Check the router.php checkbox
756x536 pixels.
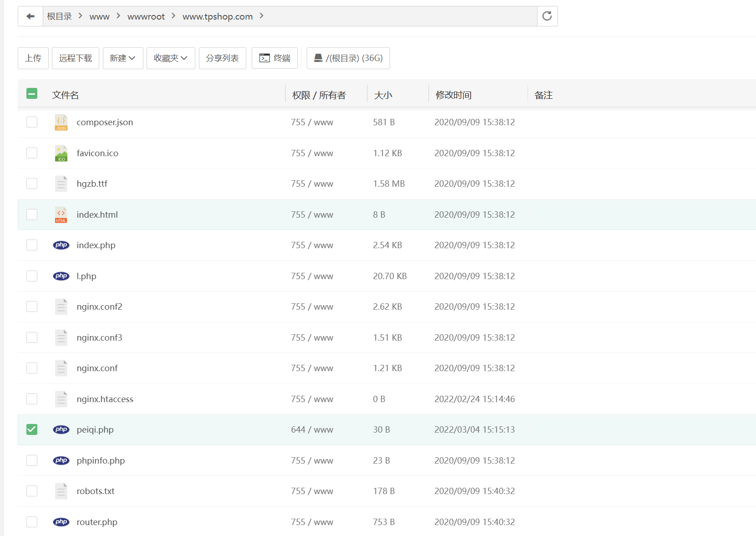click(x=32, y=522)
